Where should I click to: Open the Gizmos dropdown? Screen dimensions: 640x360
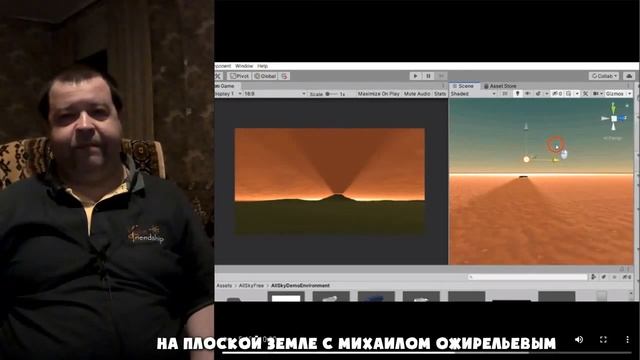619,94
